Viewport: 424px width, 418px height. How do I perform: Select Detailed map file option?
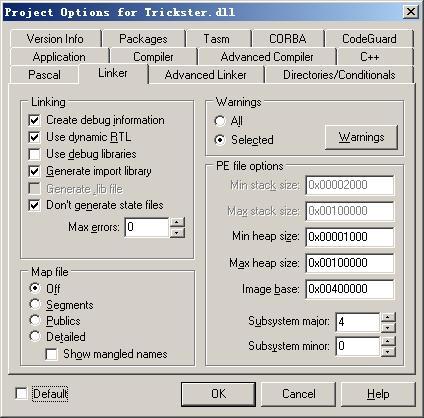[35, 336]
